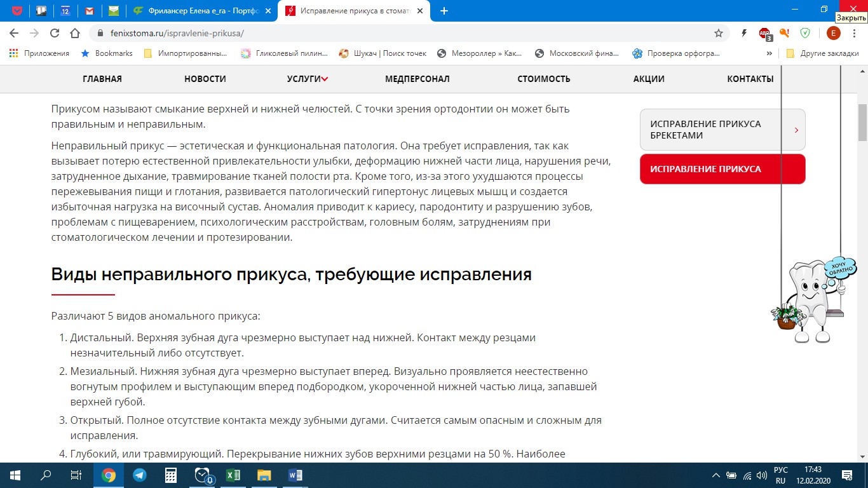This screenshot has height=488, width=868.
Task: Go to the ГЛАВНАЯ site menu item
Action: pyautogui.click(x=102, y=79)
